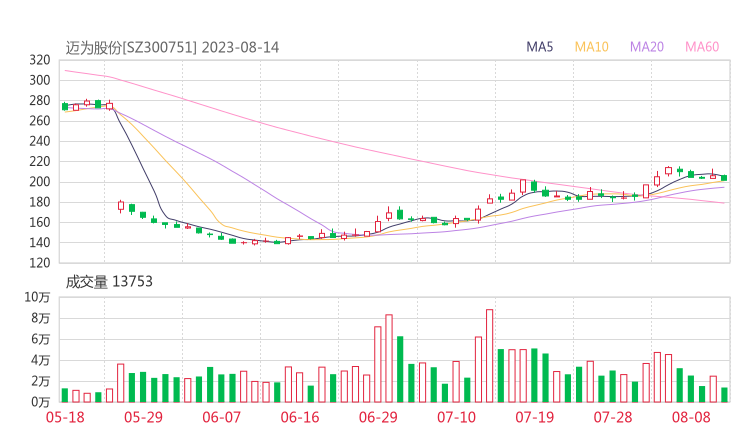Screen dimensions: 740x440
Task: Click the 06-29 date label
Action: click(378, 417)
